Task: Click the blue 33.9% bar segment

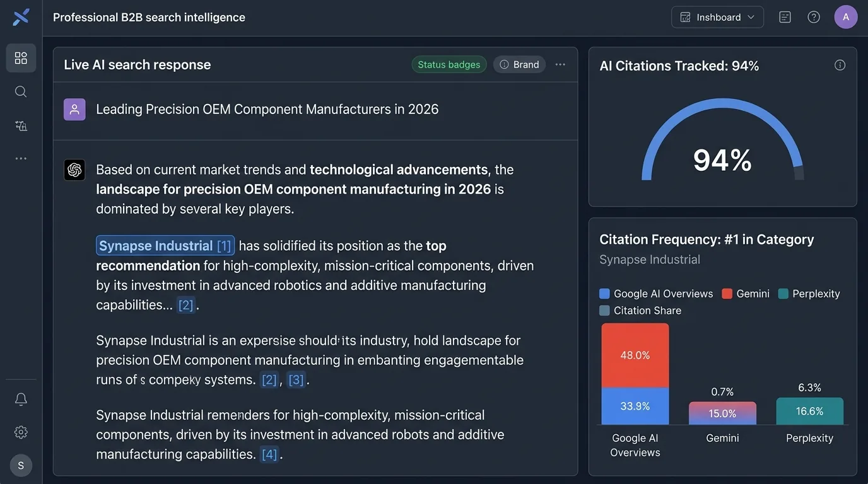Action: pos(635,406)
